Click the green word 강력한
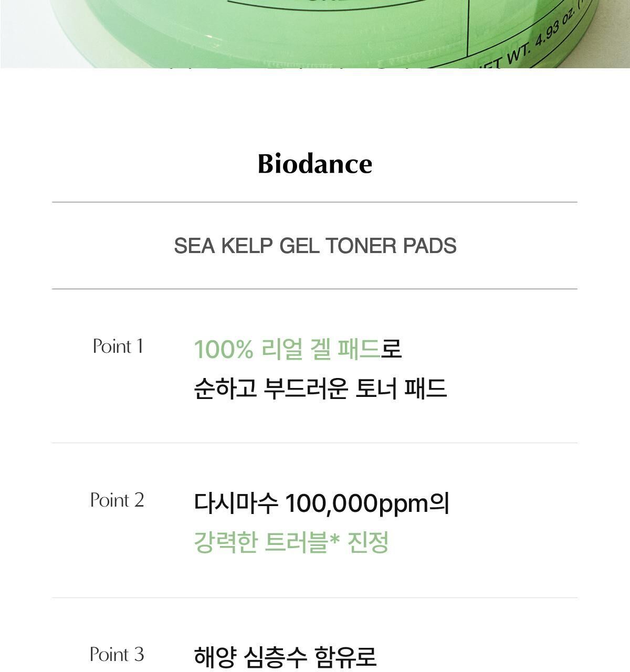Viewport: 630px width, 672px height. [225, 542]
